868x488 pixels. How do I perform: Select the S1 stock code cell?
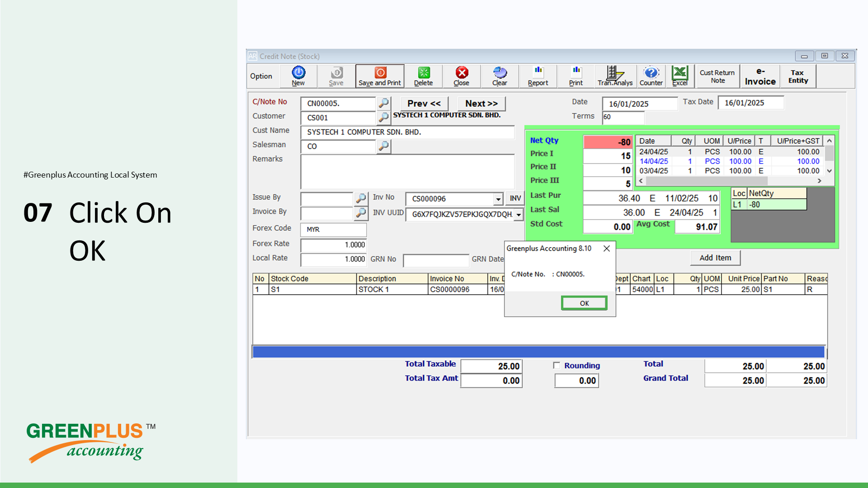[312, 289]
